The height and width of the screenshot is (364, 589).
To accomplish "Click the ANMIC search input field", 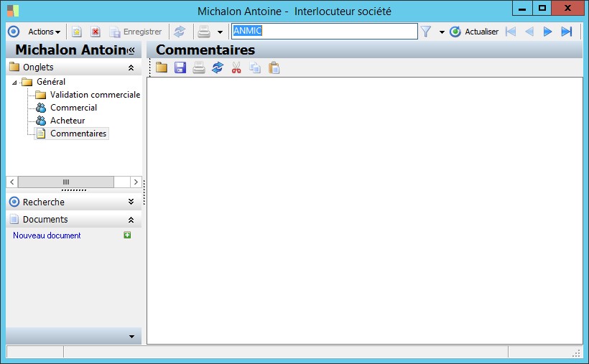I will (x=324, y=31).
